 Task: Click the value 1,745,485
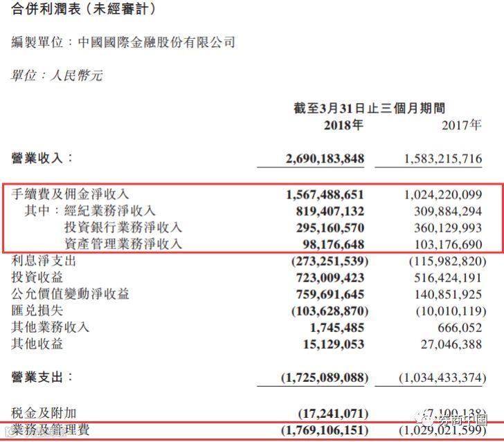point(337,328)
